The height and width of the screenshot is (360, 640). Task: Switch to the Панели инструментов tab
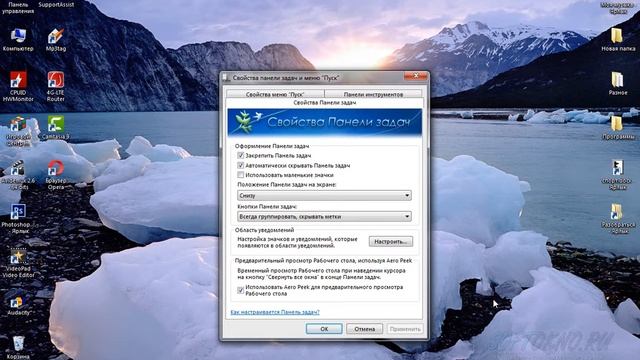(x=373, y=94)
